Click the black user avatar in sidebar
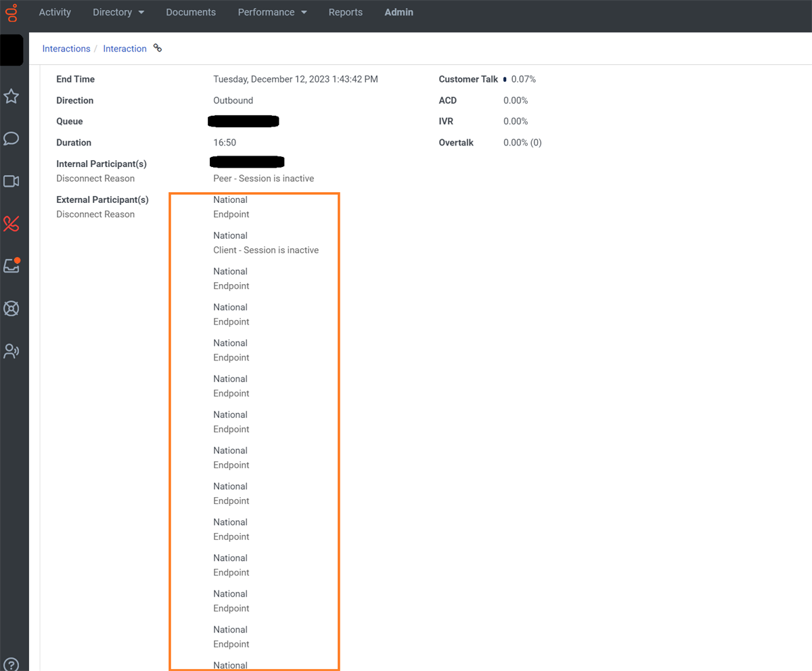This screenshot has width=812, height=671. [12, 50]
